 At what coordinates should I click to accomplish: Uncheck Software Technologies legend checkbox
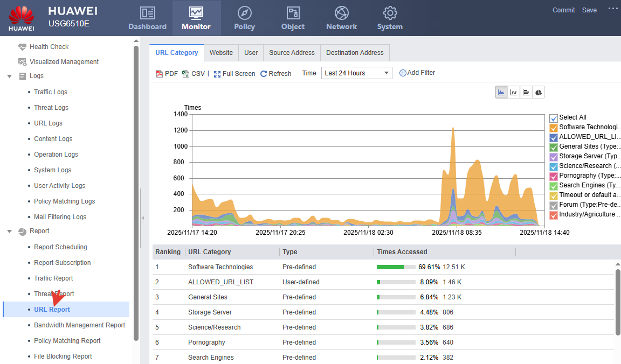coord(554,128)
